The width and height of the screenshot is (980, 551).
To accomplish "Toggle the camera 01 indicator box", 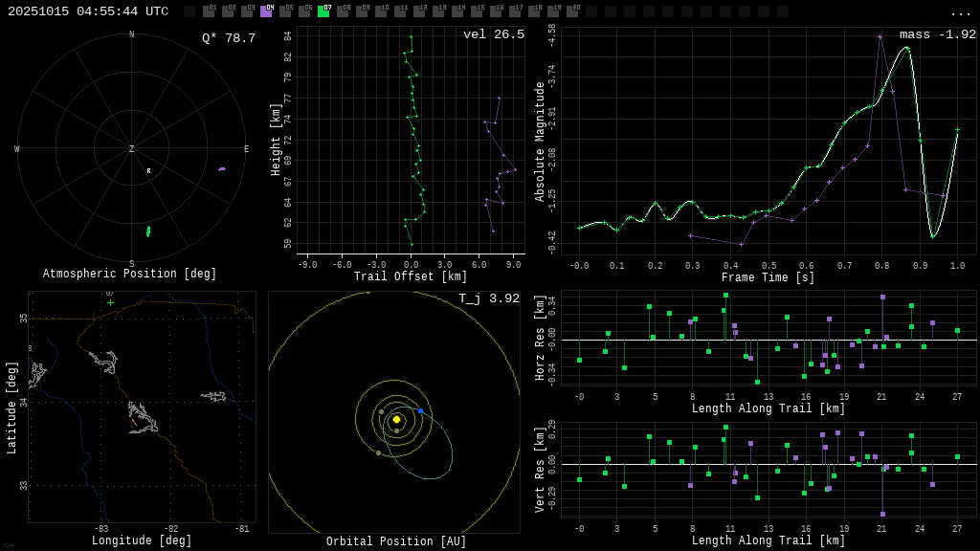I will coord(209,11).
